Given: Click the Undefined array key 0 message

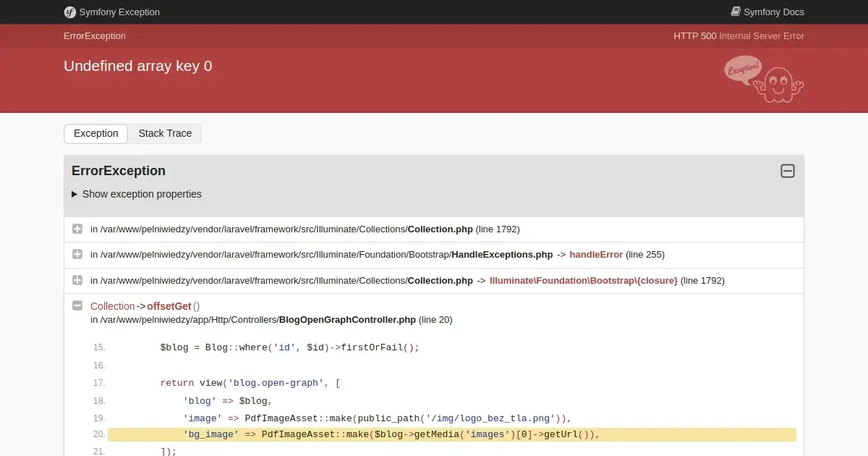Looking at the screenshot, I should click(137, 66).
